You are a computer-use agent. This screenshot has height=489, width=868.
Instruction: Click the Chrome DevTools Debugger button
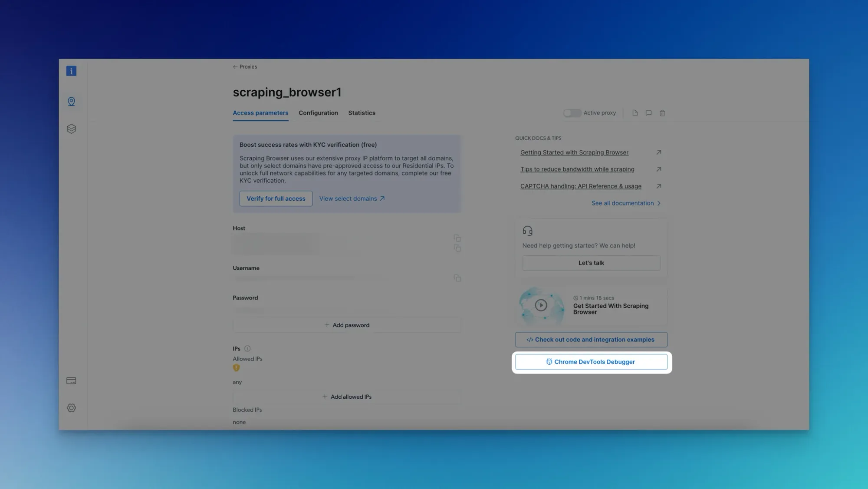pyautogui.click(x=592, y=362)
